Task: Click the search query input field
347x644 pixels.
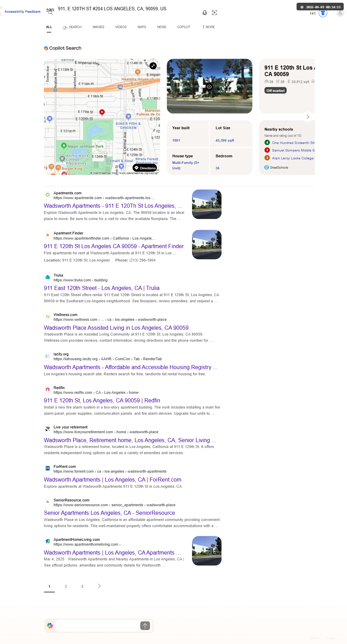Action: [x=127, y=9]
